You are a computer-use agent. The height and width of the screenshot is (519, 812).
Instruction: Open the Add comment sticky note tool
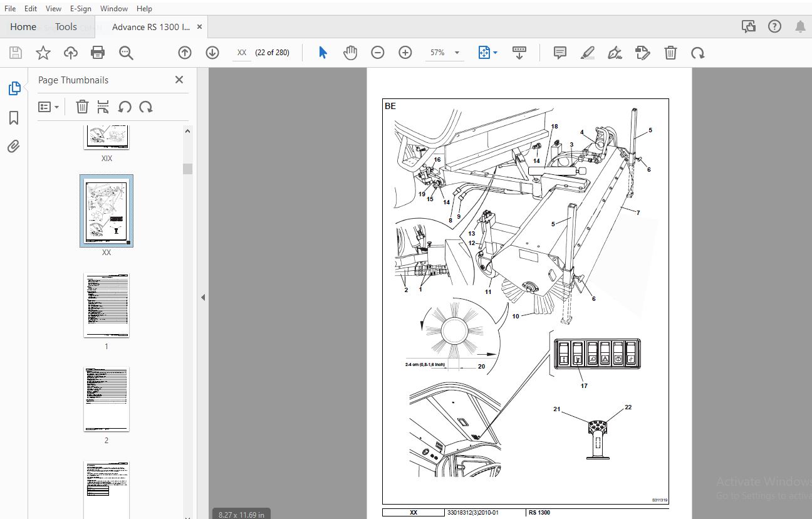pos(560,53)
